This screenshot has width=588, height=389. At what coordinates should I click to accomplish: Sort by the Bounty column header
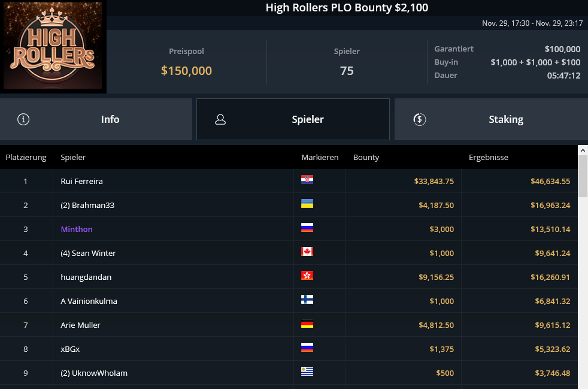(x=366, y=158)
